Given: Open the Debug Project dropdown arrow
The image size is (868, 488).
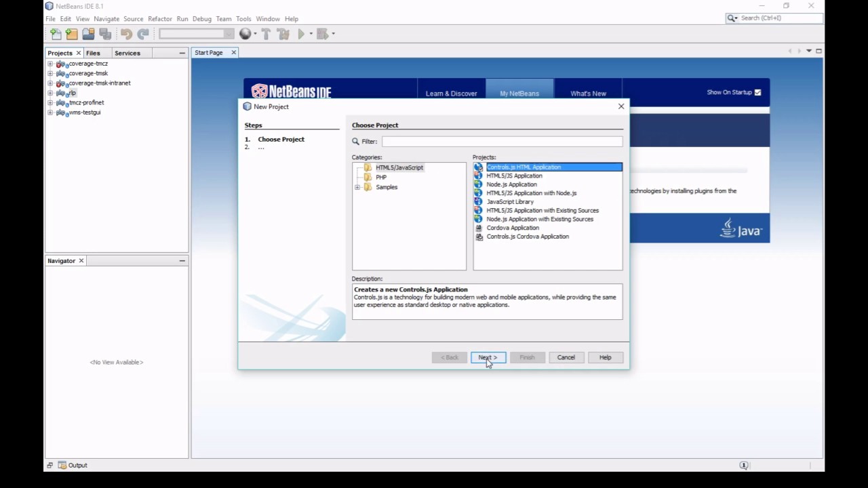Looking at the screenshot, I should pos(333,34).
